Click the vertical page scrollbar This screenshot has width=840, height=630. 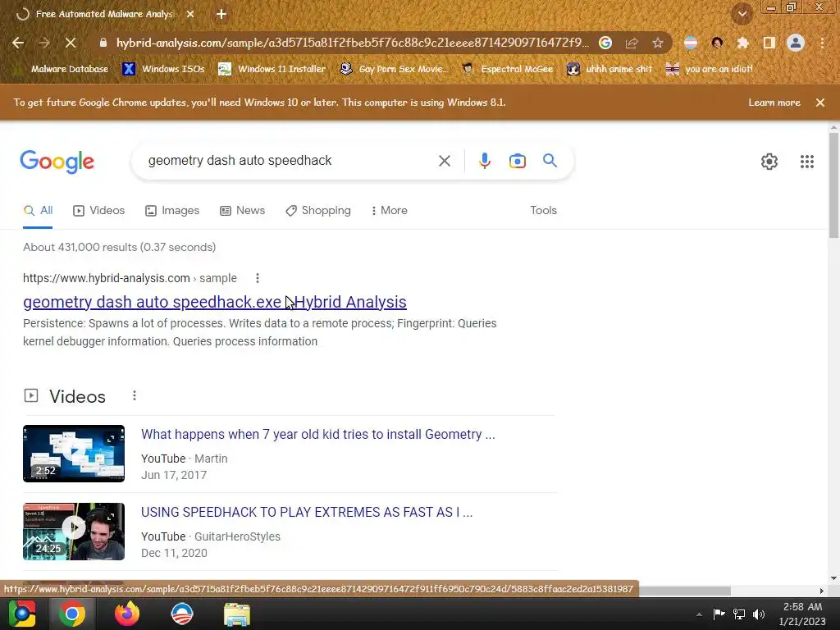coord(833,185)
